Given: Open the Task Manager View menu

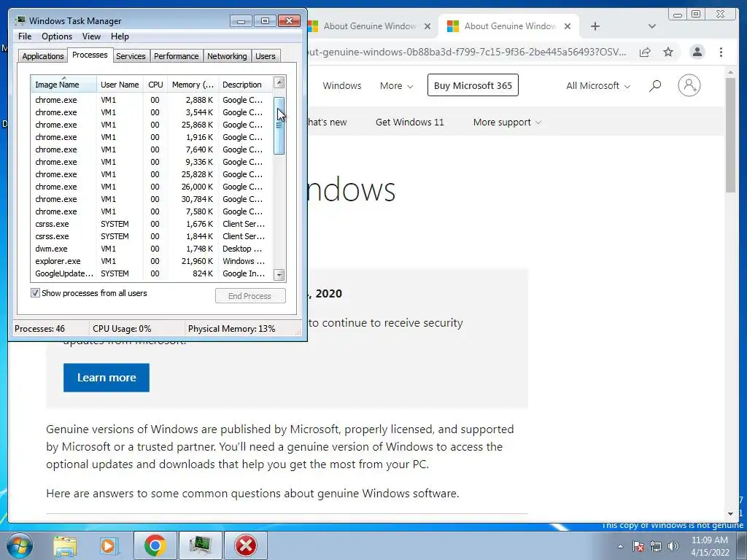Looking at the screenshot, I should coord(91,36).
